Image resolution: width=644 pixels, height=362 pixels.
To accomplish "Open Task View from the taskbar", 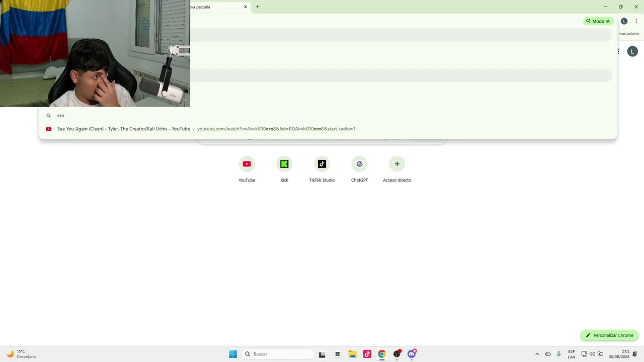I will [323, 354].
